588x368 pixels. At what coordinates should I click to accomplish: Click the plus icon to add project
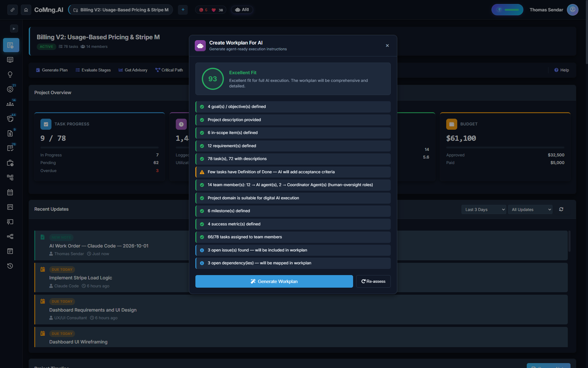(x=183, y=10)
